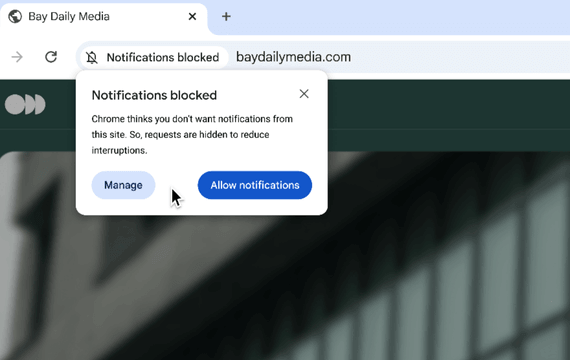The height and width of the screenshot is (360, 570).
Task: Click the baydailymedia.com address field
Action: coord(293,57)
